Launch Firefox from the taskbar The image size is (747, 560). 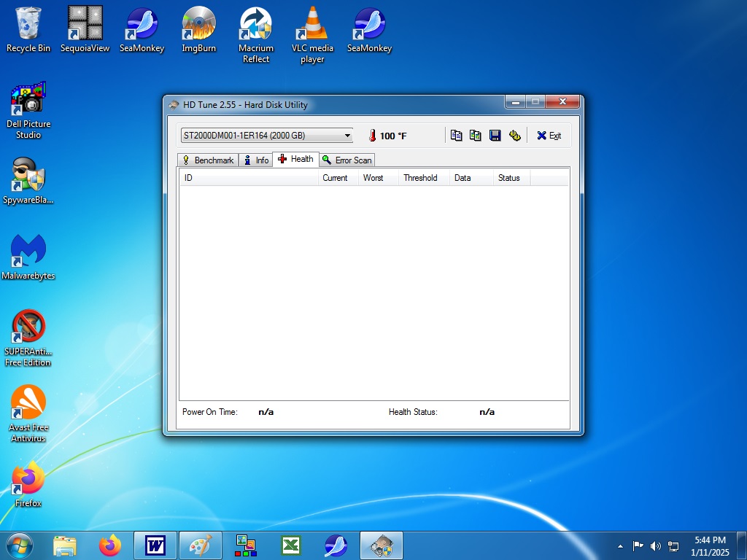tap(110, 545)
